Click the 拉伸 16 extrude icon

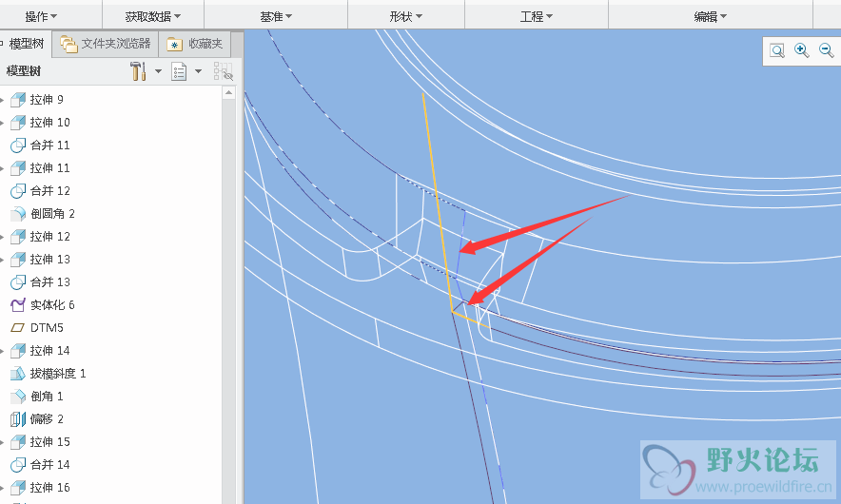[18, 488]
